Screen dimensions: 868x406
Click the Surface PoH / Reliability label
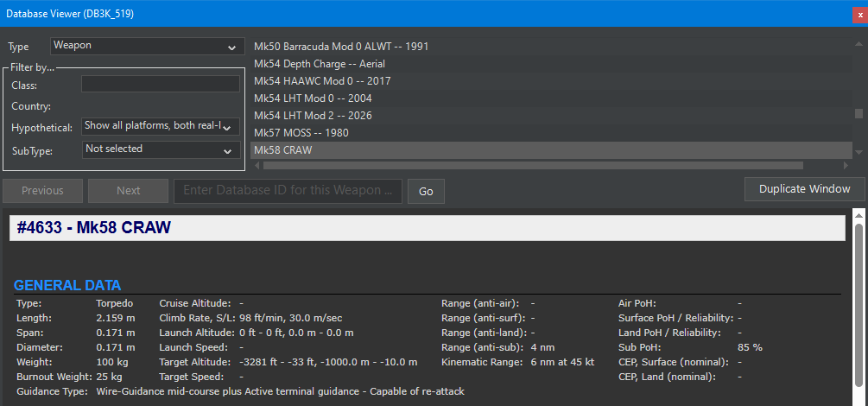676,319
